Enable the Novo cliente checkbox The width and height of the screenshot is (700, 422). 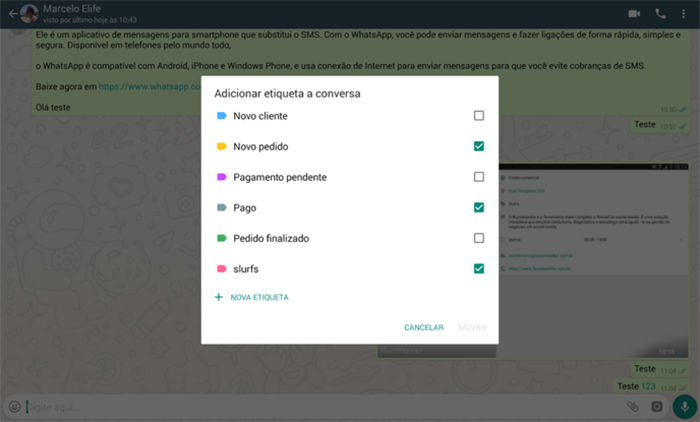(479, 116)
